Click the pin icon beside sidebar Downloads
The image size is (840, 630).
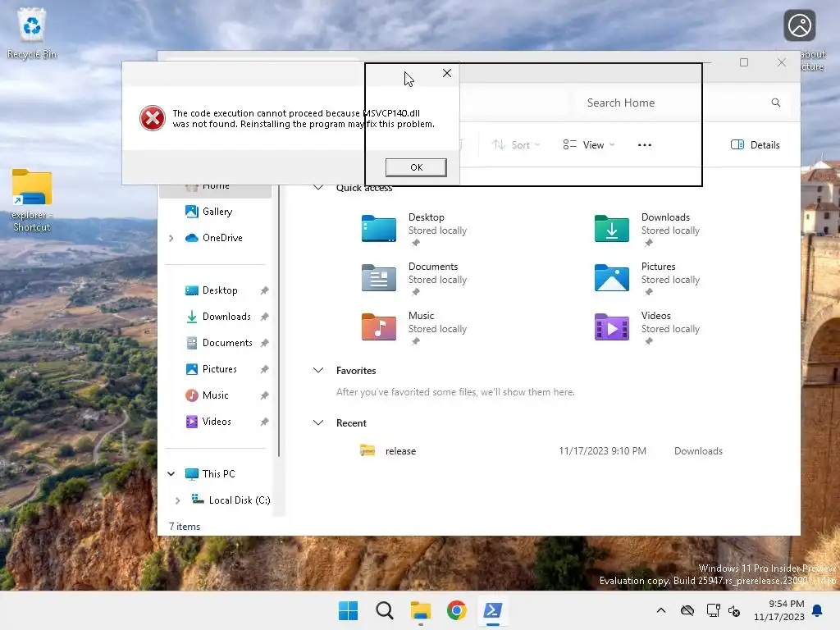tap(264, 317)
